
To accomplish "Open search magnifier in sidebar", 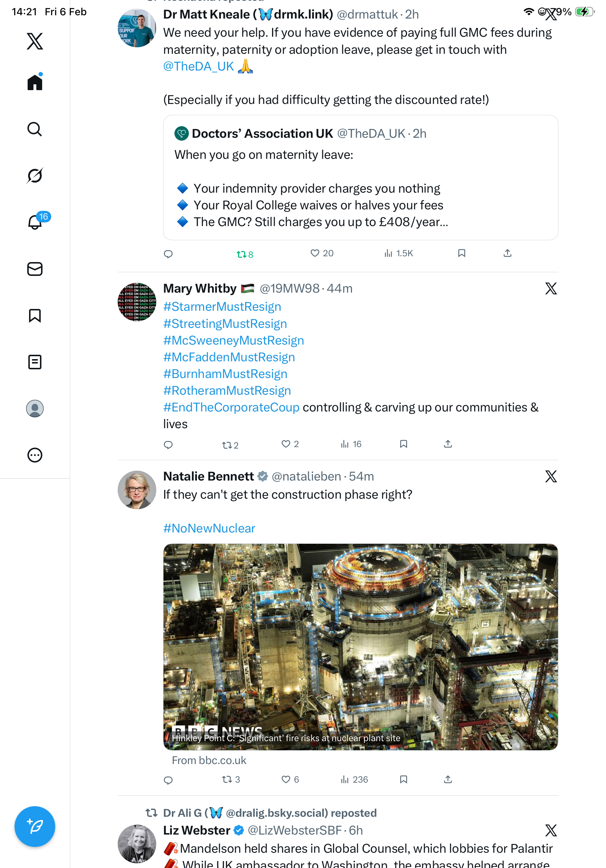I will click(x=35, y=129).
